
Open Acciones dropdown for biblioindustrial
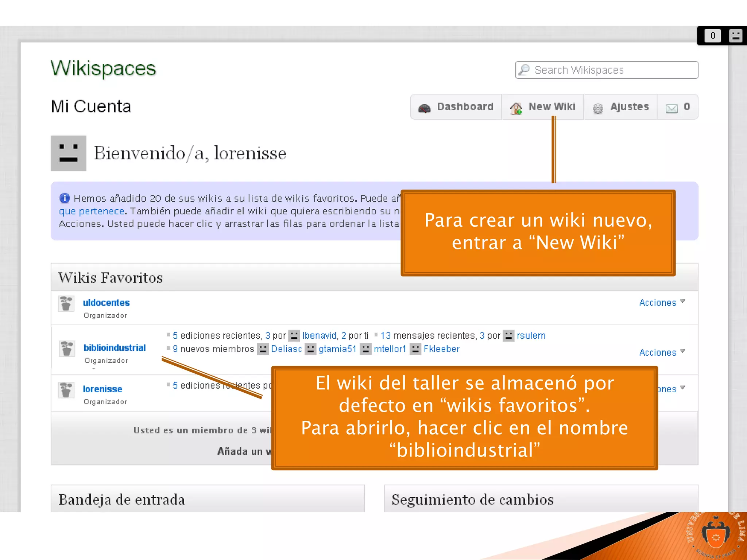[662, 353]
